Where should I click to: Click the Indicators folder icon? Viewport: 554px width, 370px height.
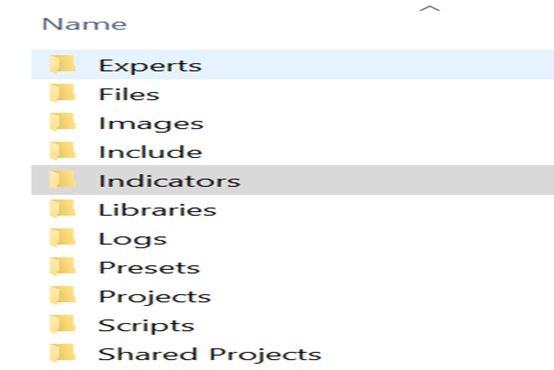[x=62, y=180]
